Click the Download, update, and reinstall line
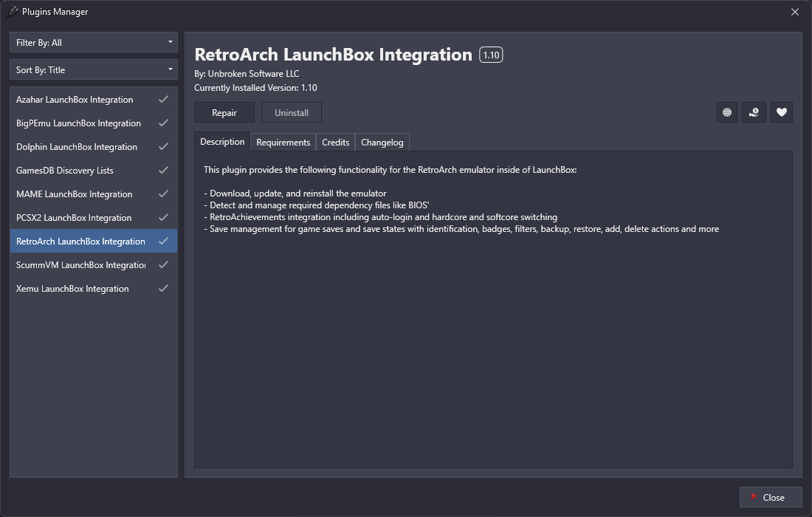The height and width of the screenshot is (517, 812). coord(295,194)
